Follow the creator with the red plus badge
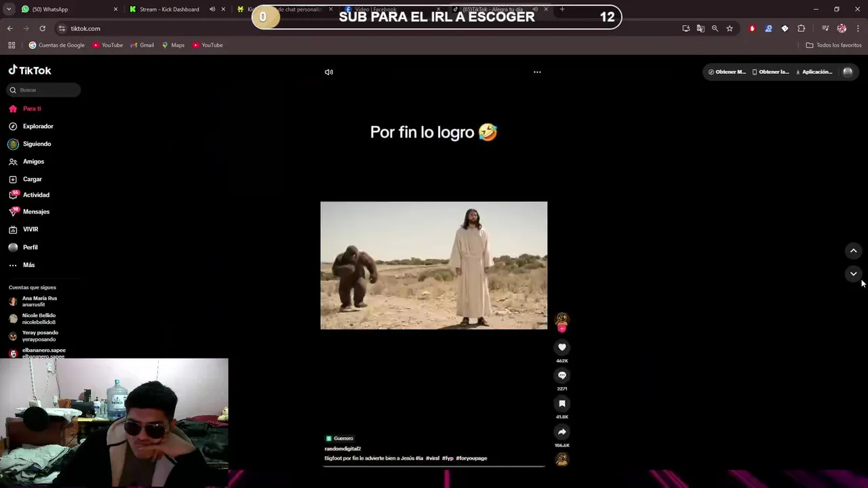The height and width of the screenshot is (488, 868). click(x=561, y=329)
